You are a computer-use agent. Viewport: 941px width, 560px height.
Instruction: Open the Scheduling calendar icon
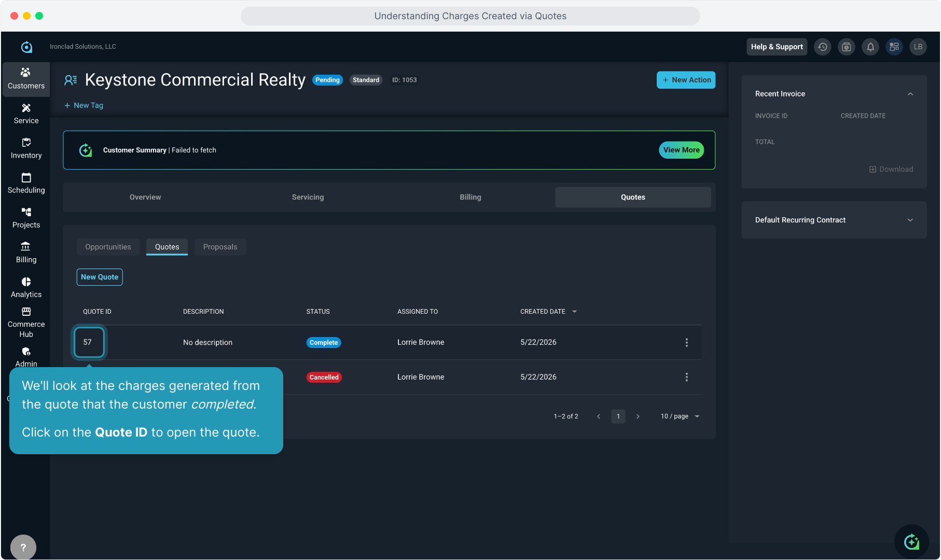[x=26, y=177]
